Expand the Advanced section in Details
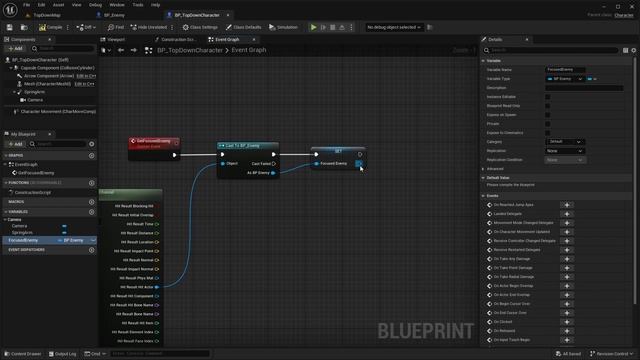 tap(483, 169)
